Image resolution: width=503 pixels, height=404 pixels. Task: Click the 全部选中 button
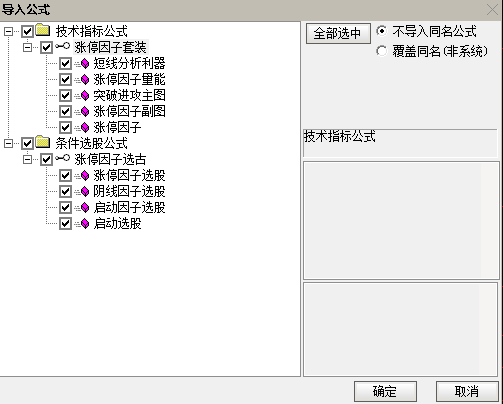coord(338,33)
